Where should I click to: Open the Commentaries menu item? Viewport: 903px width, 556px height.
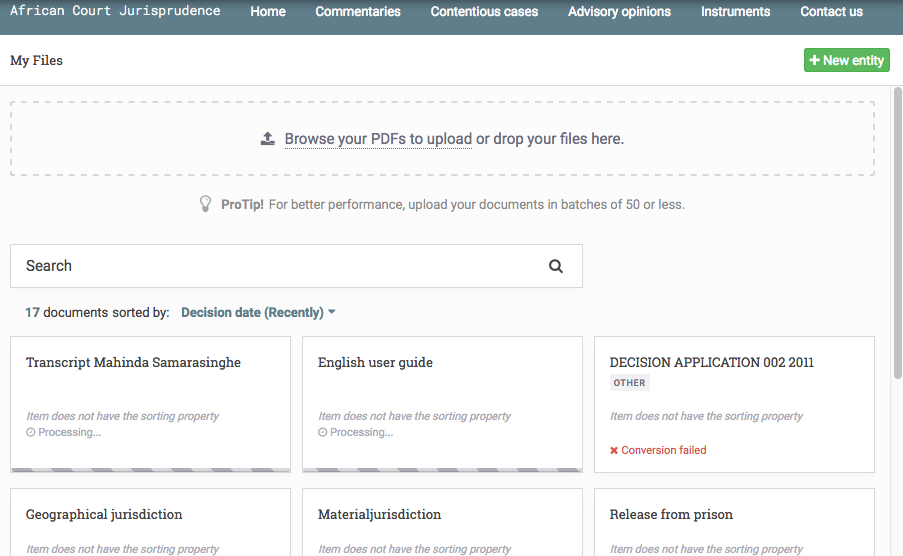click(358, 12)
